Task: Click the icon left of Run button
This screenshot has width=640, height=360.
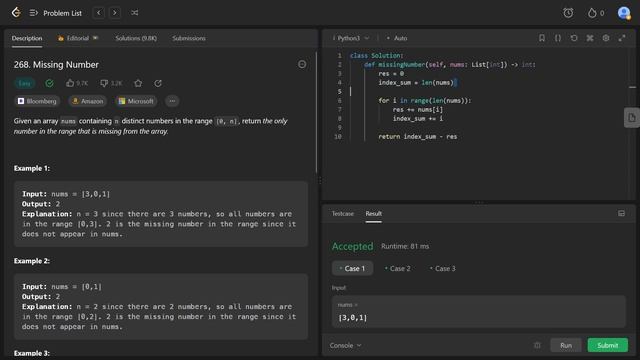Action: (537, 345)
